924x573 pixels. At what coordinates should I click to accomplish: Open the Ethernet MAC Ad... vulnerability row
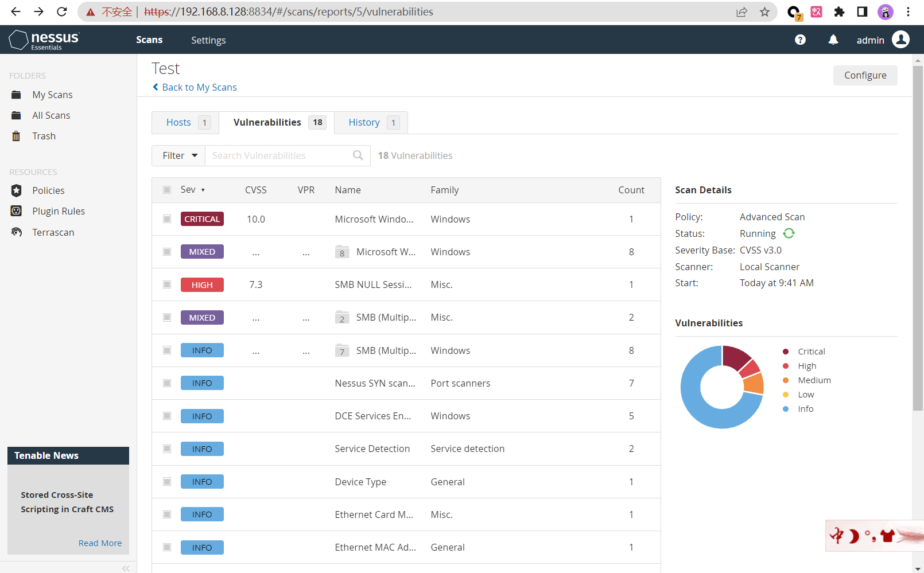[406, 547]
